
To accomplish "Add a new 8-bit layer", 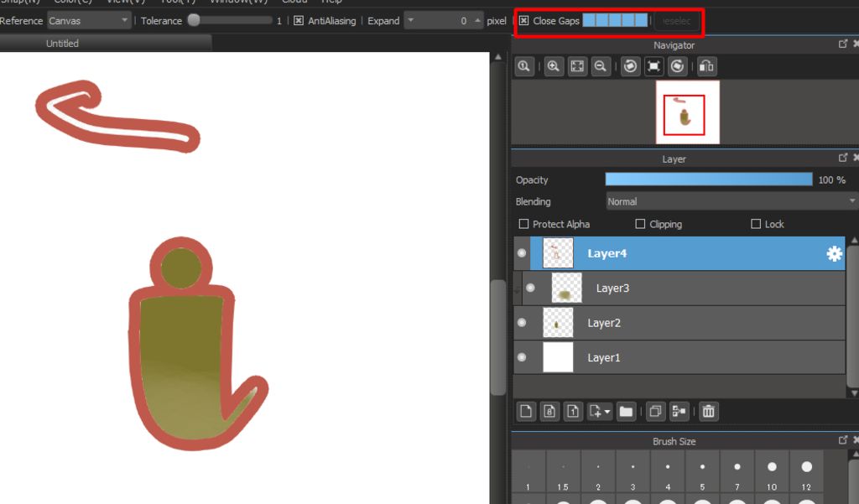I will (x=549, y=412).
